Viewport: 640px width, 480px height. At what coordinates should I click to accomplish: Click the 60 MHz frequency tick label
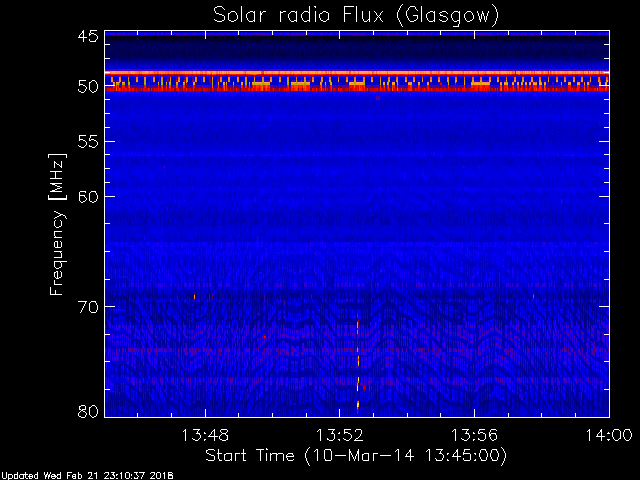pyautogui.click(x=88, y=197)
